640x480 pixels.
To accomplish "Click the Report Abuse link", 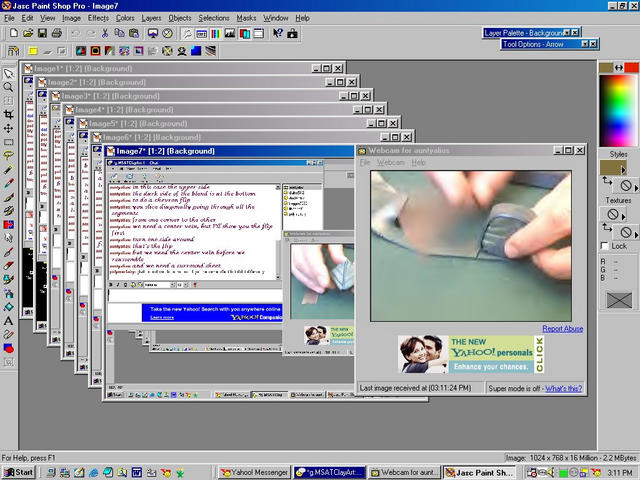I will coord(562,329).
